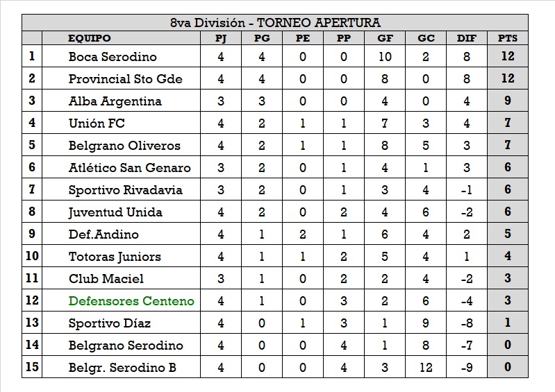The image size is (555, 392).
Task: Click the EQUIPO column header
Action: [x=90, y=38]
